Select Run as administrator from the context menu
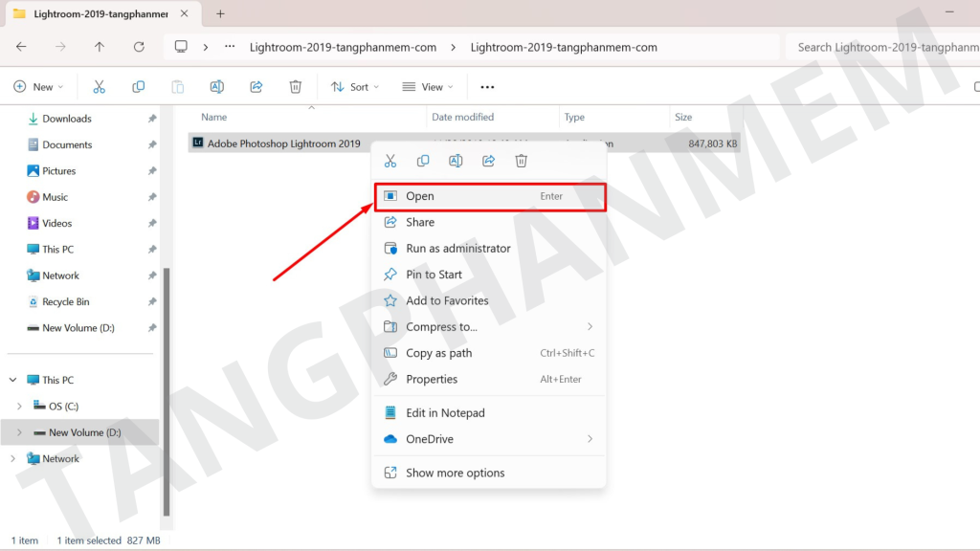Image resolution: width=980 pixels, height=551 pixels. (x=457, y=249)
